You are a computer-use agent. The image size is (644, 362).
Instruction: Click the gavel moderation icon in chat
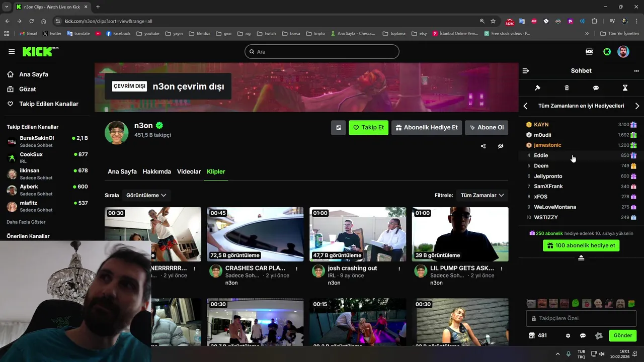click(537, 88)
